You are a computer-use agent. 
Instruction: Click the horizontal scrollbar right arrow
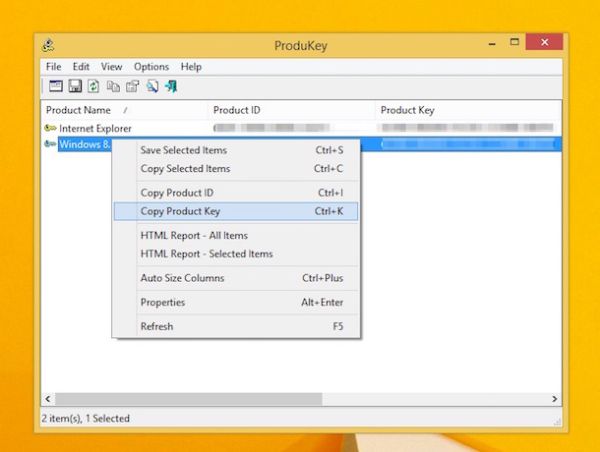coord(555,399)
